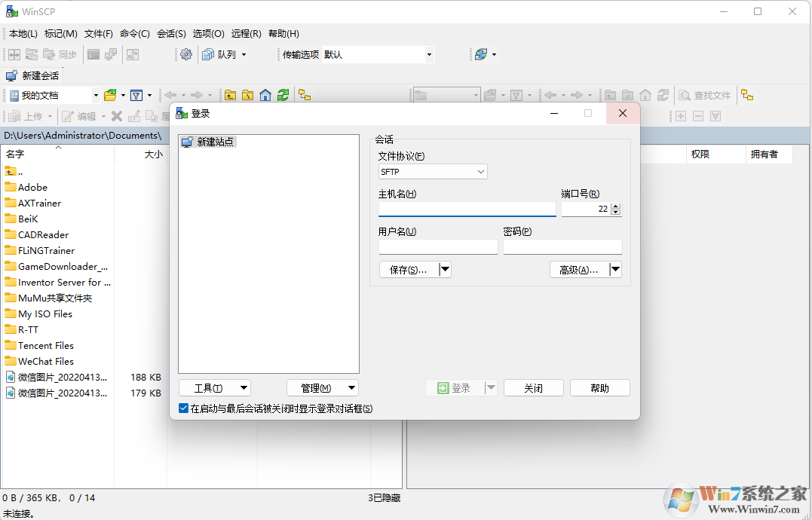Screen dimensions: 812x520
Task: Go up one level with the parent directory icon
Action: click(230, 95)
